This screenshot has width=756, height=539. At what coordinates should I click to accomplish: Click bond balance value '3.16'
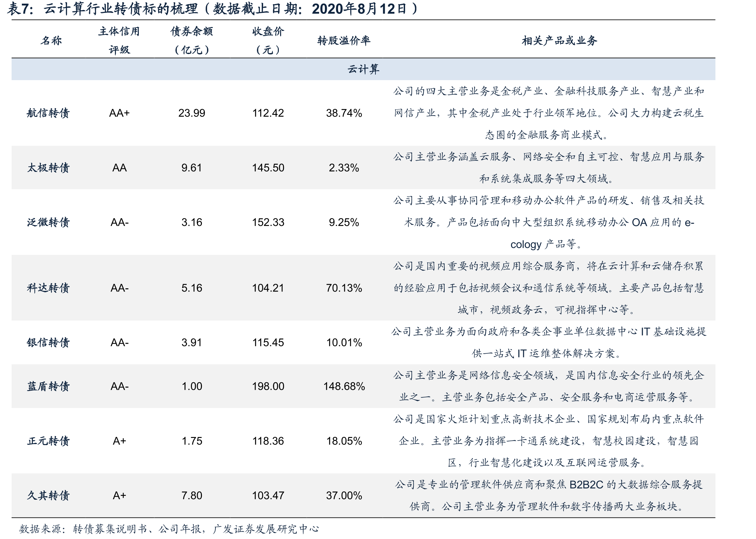[192, 222]
